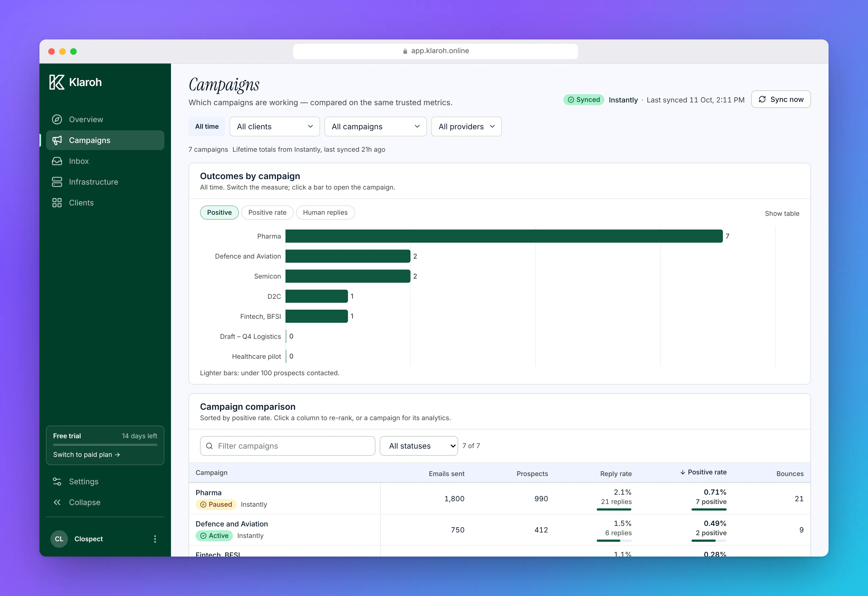Open the All providers dropdown
Screen dimensions: 868x596
[x=467, y=127]
